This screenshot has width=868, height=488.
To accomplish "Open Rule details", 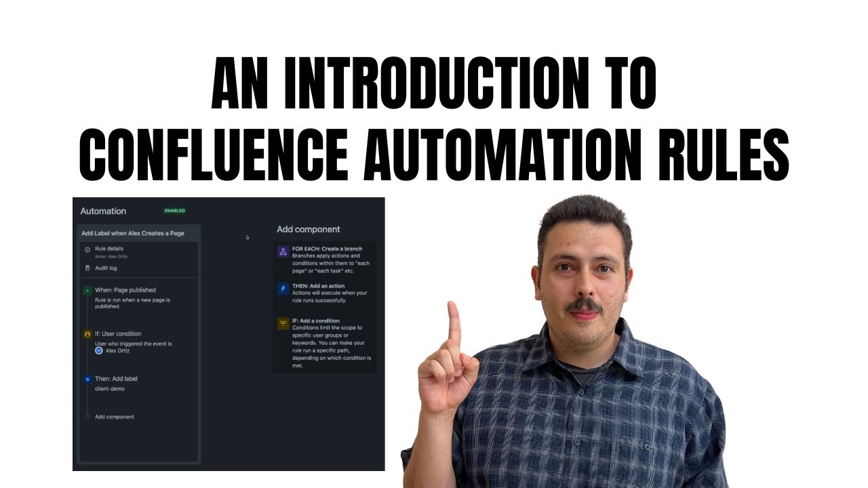I will pyautogui.click(x=109, y=249).
